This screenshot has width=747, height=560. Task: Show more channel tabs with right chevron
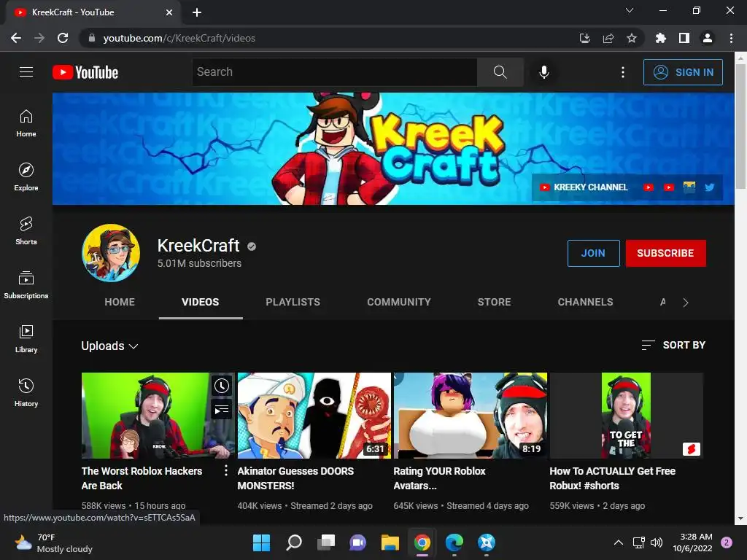point(686,303)
